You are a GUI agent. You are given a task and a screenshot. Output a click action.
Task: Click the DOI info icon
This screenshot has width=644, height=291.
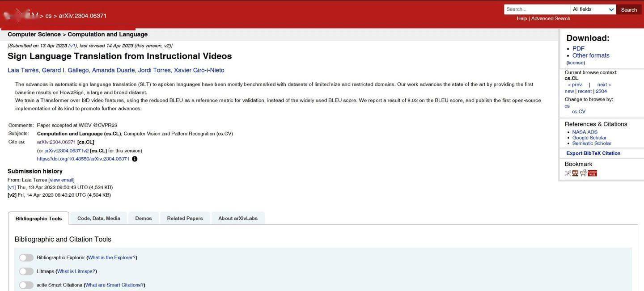coord(135,159)
